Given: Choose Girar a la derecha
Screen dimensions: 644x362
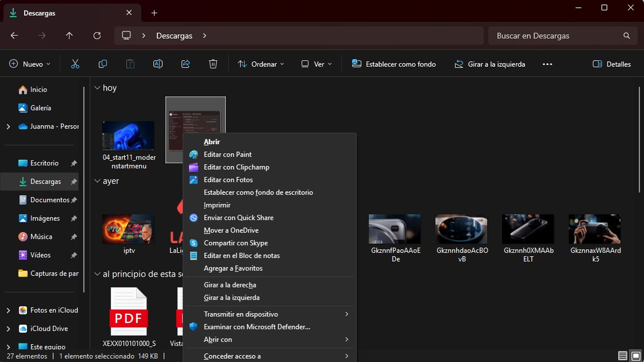Looking at the screenshot, I should (x=270, y=285).
